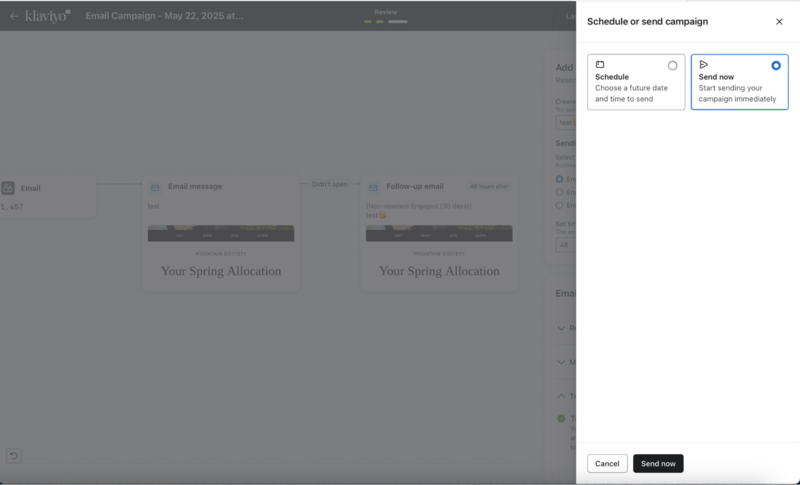Cancel the send campaign dialog

click(x=607, y=464)
